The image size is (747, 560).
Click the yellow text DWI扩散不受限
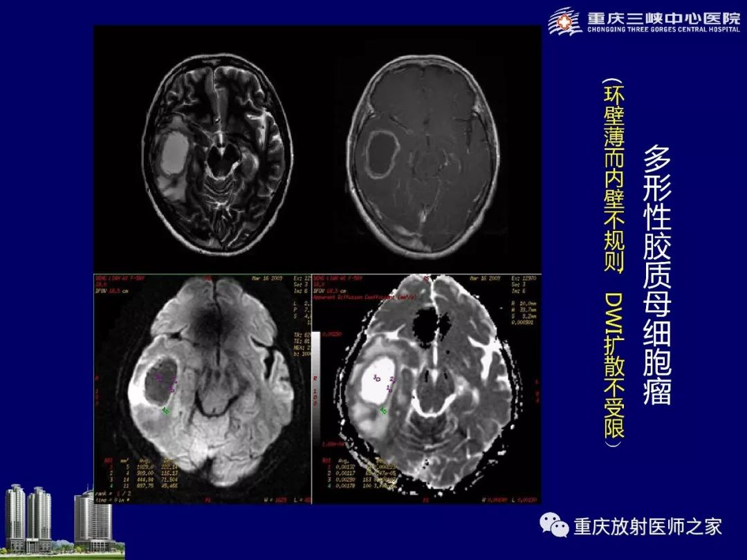coord(614,365)
